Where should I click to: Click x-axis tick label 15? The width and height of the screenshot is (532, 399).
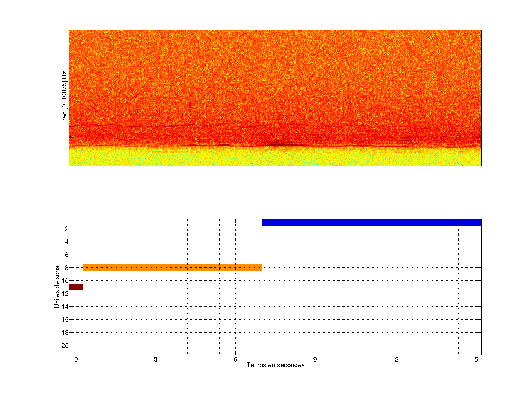tap(474, 359)
